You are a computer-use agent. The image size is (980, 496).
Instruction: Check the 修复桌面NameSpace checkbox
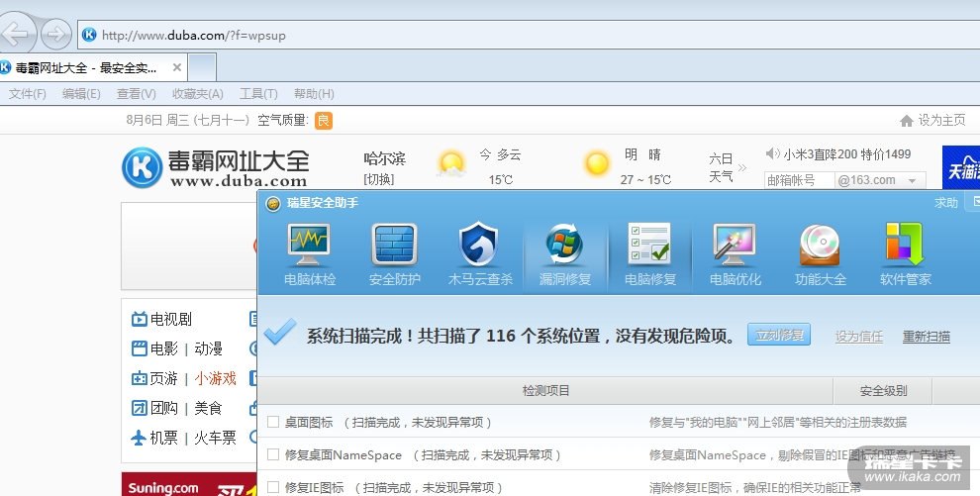[273, 454]
